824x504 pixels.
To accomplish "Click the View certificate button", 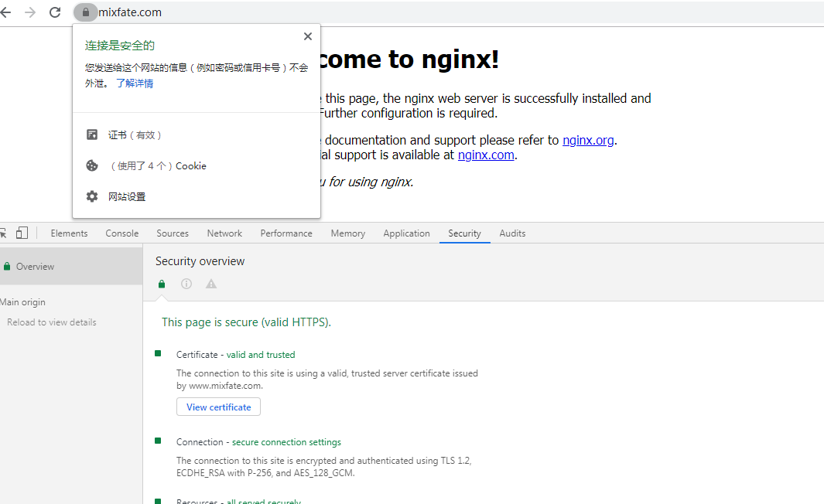I will click(219, 407).
